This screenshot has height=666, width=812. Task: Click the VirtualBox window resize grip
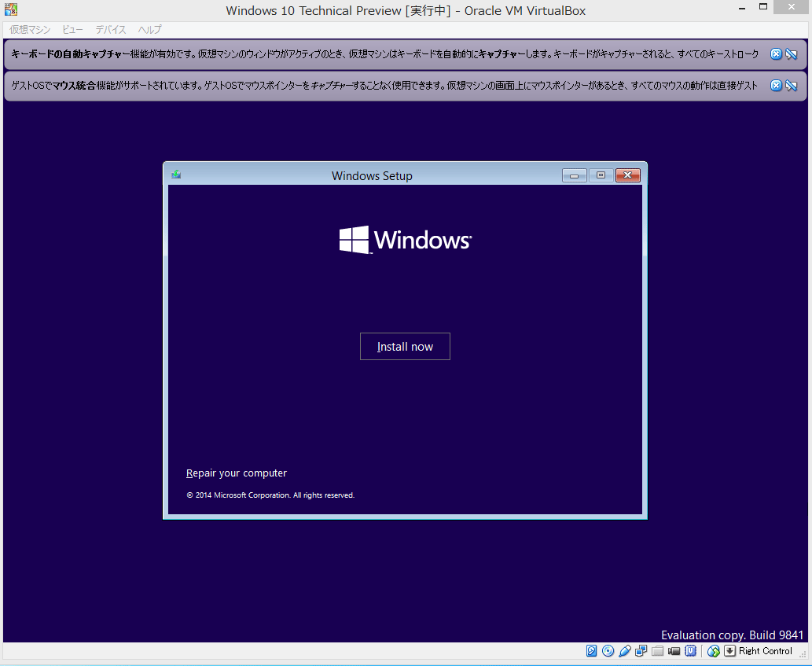pyautogui.click(x=803, y=655)
